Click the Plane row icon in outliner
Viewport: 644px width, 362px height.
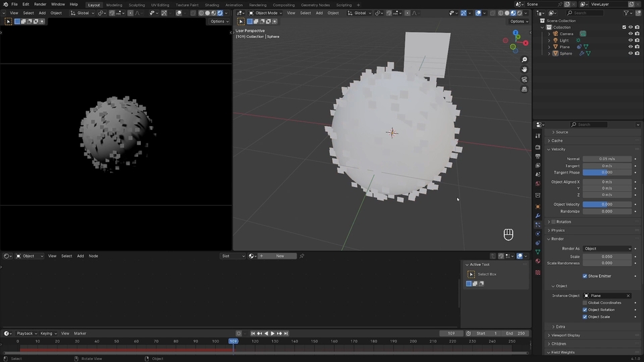pyautogui.click(x=555, y=47)
